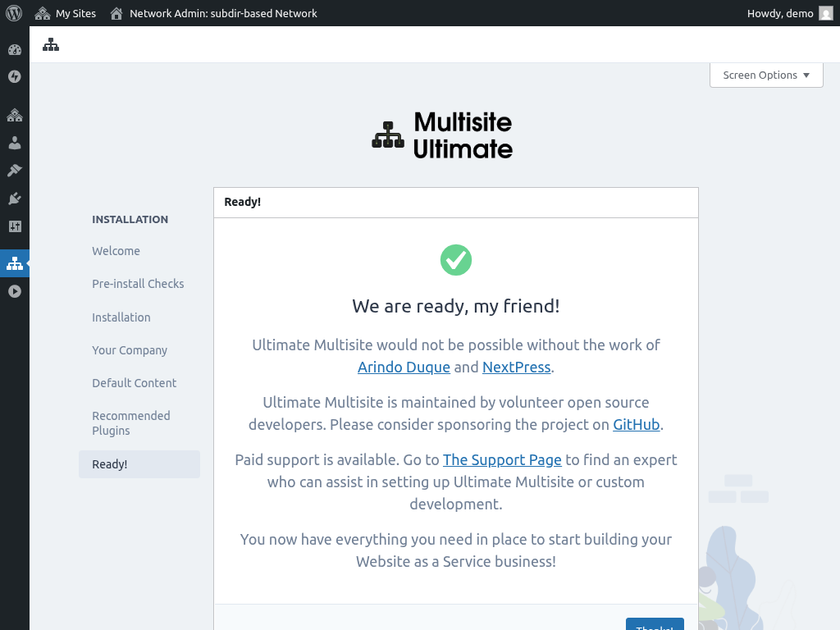Image resolution: width=840 pixels, height=630 pixels.
Task: Open Howdy, demo account menu
Action: [790, 13]
